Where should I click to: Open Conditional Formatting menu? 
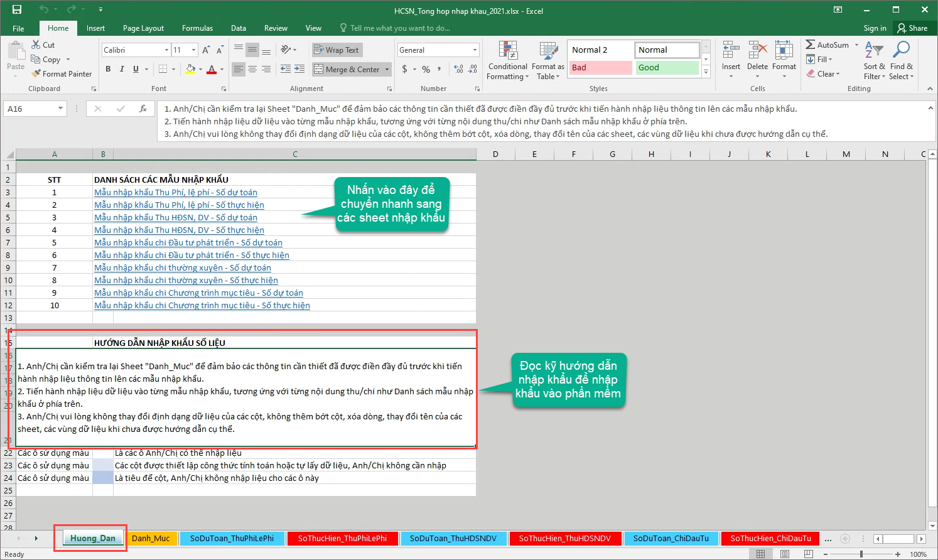tap(507, 62)
